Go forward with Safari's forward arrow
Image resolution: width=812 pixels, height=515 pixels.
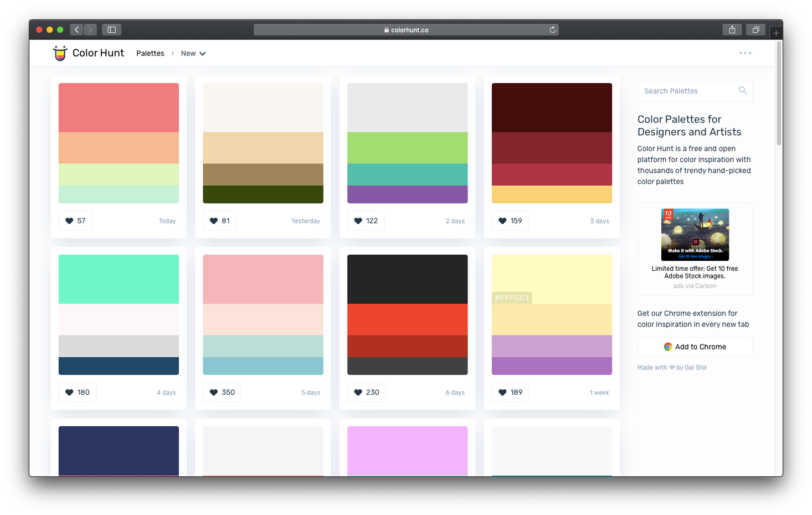(90, 30)
